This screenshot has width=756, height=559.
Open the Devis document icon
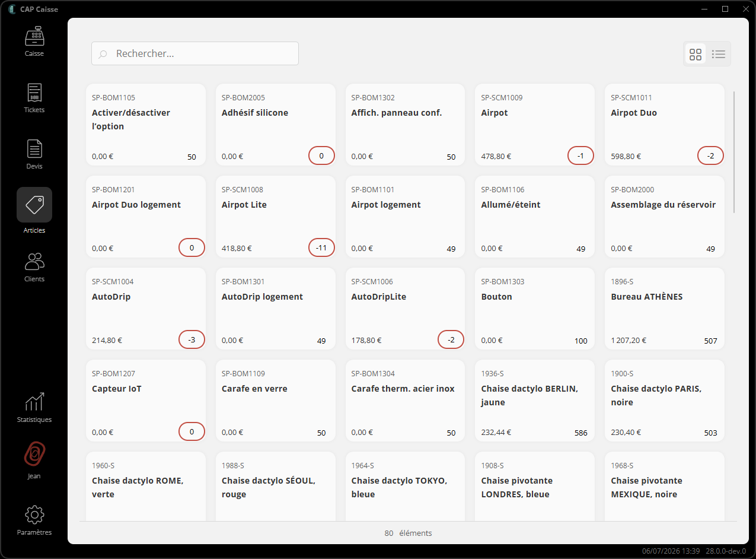click(x=34, y=149)
